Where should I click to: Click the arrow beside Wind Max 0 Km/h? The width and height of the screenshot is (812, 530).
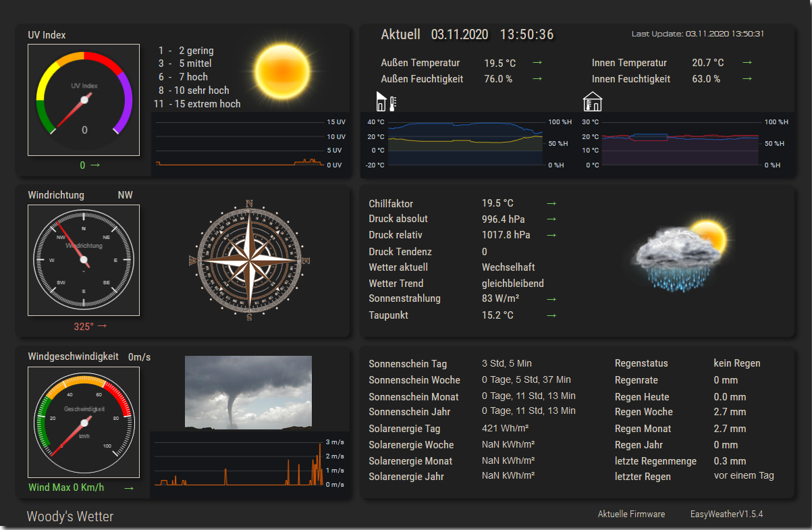coord(129,488)
